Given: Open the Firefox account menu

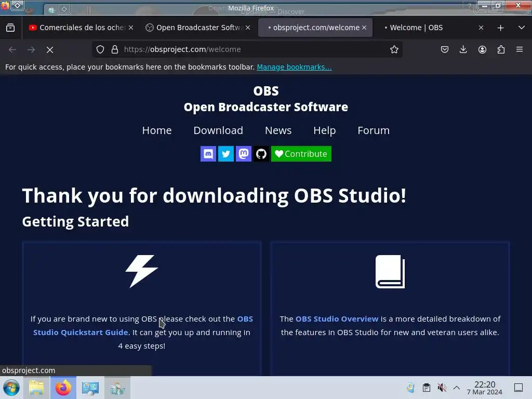Looking at the screenshot, I should coord(482,49).
